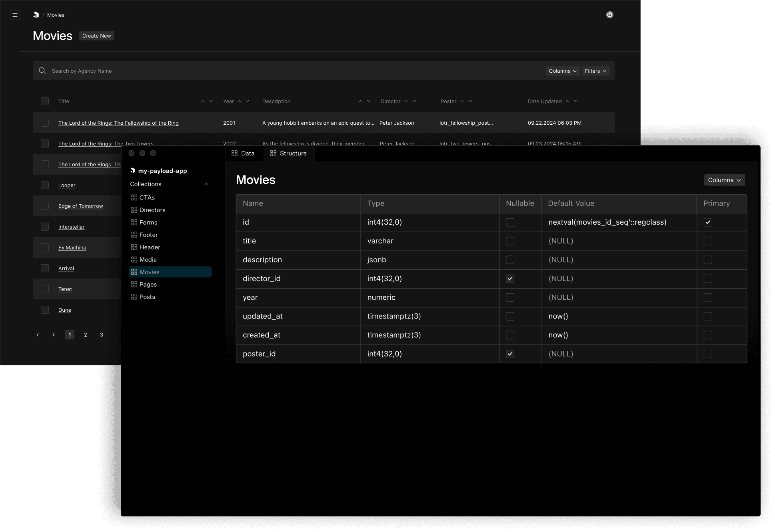The width and height of the screenshot is (775, 532).
Task: Select Posts collection in sidebar
Action: click(x=170, y=297)
